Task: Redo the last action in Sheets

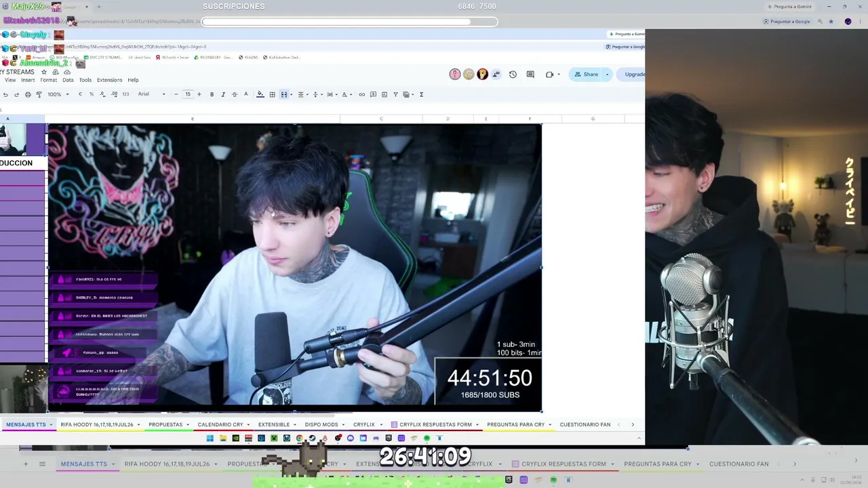Action: click(16, 94)
